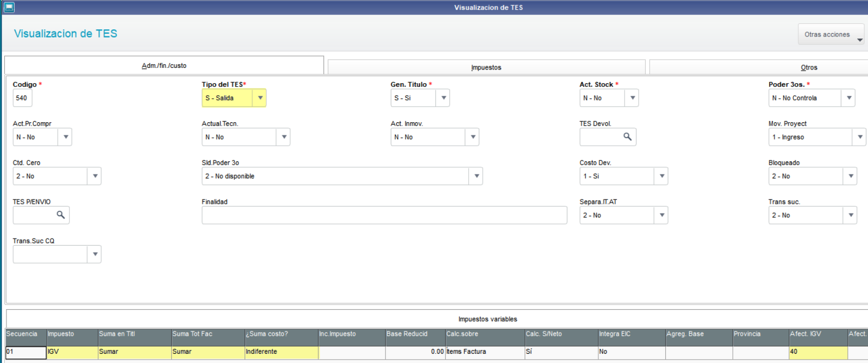Viewport: 868px width, 363px height.
Task: Click Suma Tot Fac column header
Action: tap(208, 337)
